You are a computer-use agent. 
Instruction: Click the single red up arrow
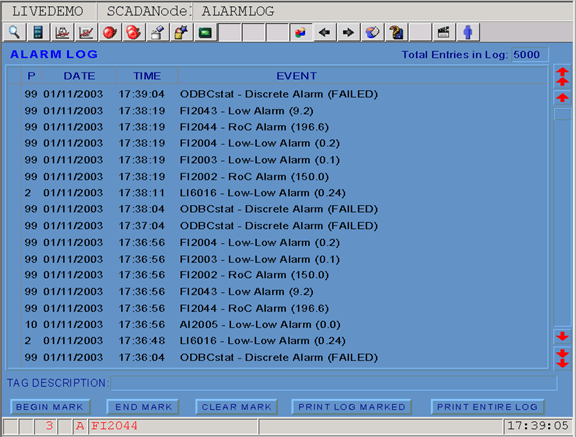(562, 98)
